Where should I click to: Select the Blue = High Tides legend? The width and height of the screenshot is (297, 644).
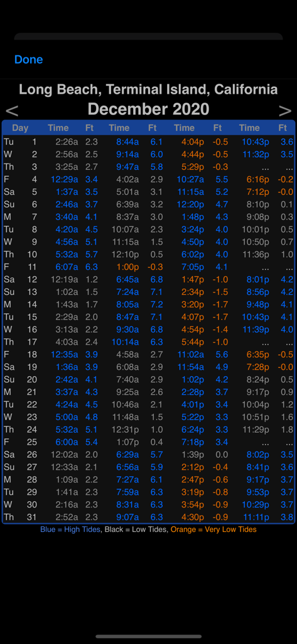[70, 530]
